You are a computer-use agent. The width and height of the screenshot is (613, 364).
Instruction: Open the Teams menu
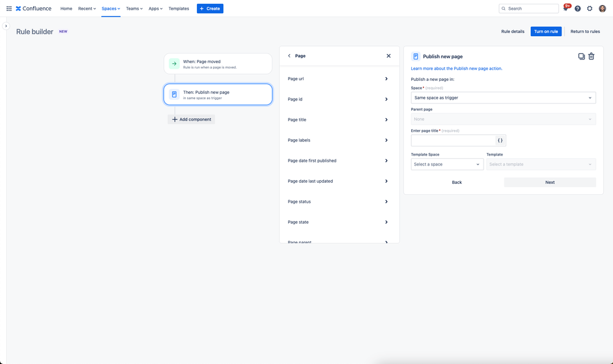[x=134, y=9]
